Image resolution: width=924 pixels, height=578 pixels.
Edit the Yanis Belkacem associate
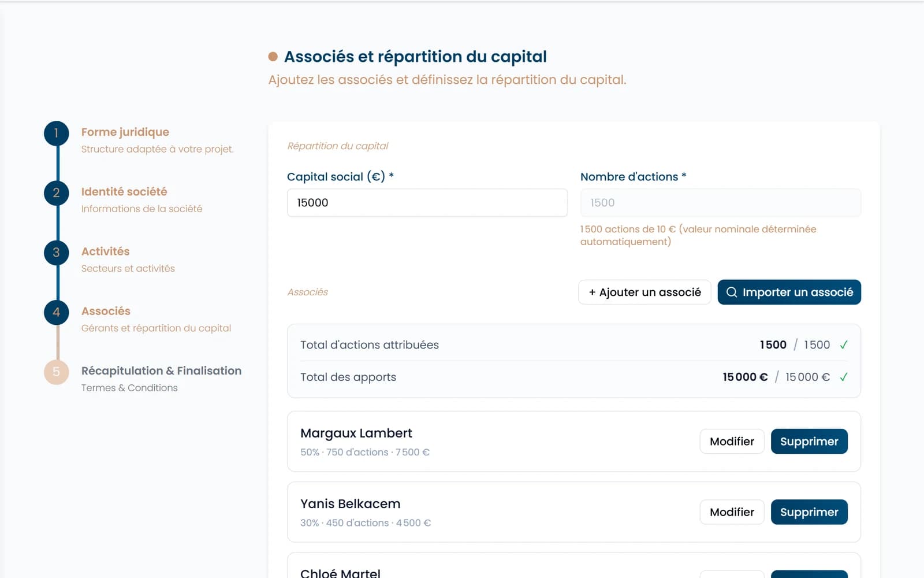tap(732, 512)
